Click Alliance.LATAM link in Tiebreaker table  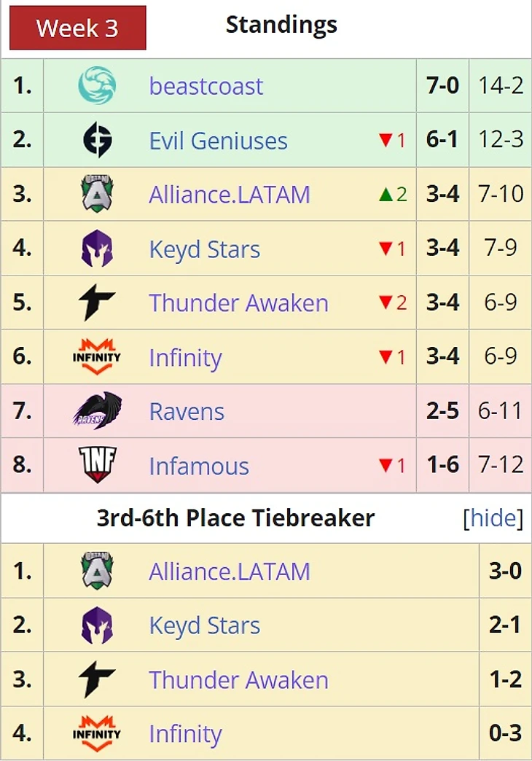pos(230,571)
